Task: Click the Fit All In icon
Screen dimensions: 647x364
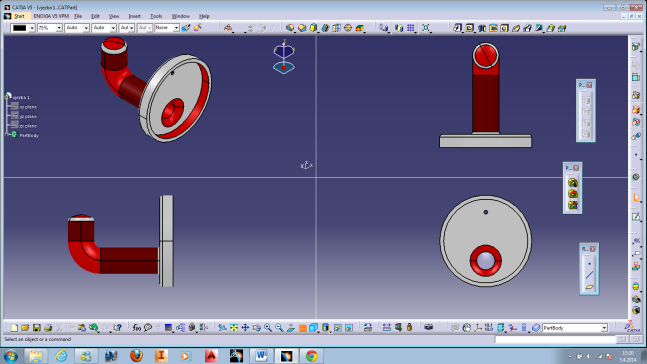Action: click(x=234, y=328)
